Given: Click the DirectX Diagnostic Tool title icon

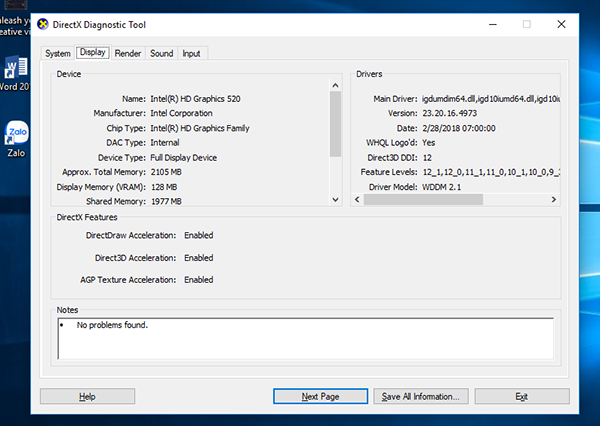Looking at the screenshot, I should (43, 24).
